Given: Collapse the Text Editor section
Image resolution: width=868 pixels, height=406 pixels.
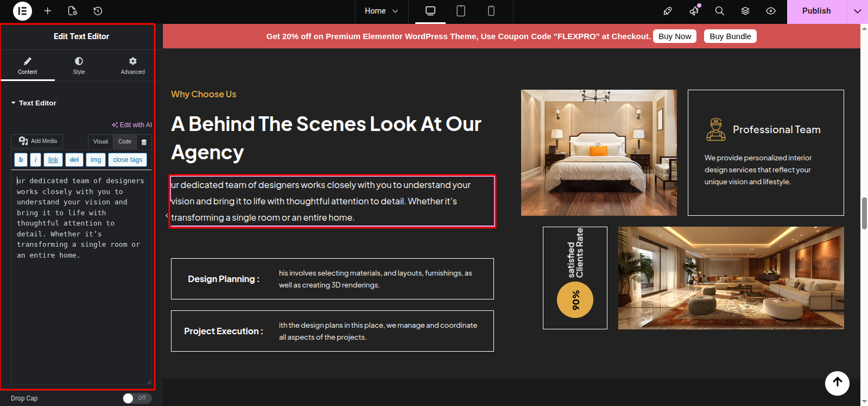Looking at the screenshot, I should 34,103.
